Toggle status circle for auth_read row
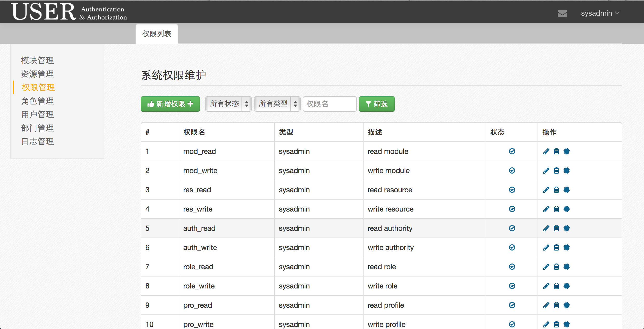644x329 pixels. 512,228
